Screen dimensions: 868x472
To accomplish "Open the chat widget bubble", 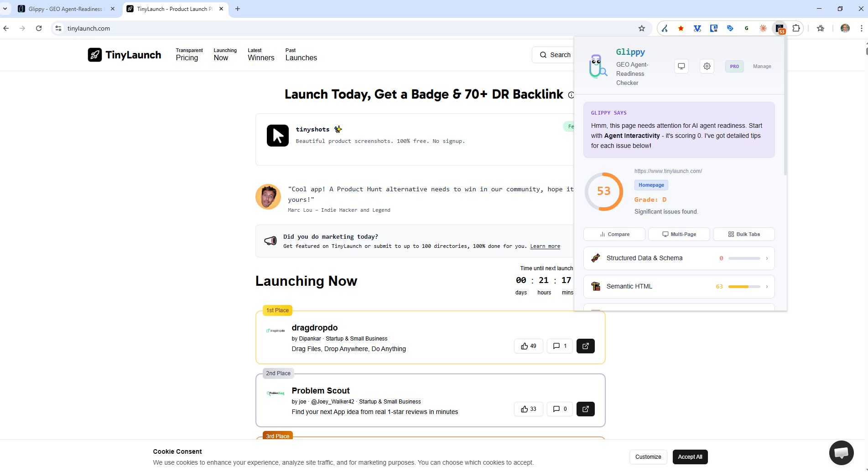I will coord(841,452).
